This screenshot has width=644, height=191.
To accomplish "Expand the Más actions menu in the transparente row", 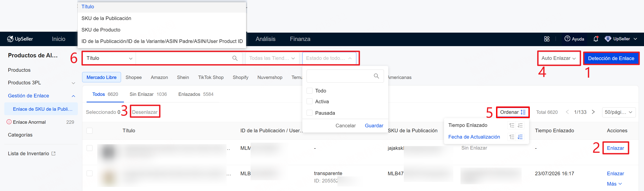I will coord(614,184).
